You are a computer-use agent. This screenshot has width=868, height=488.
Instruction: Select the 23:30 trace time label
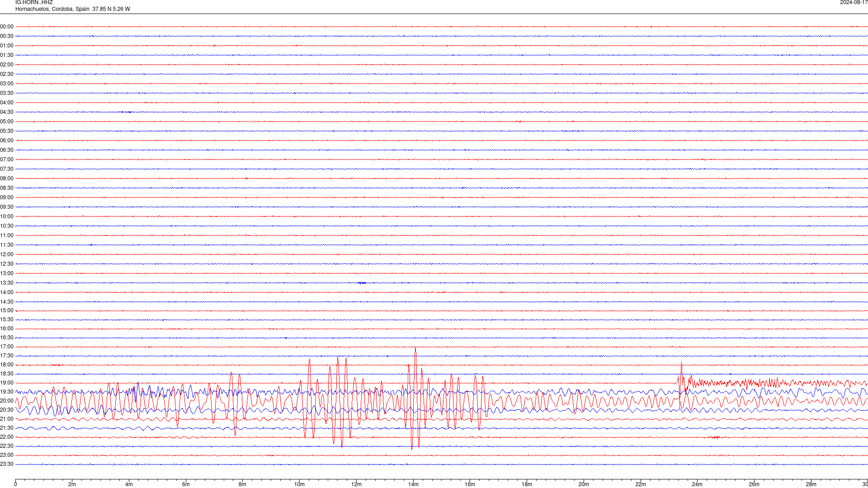pos(7,464)
